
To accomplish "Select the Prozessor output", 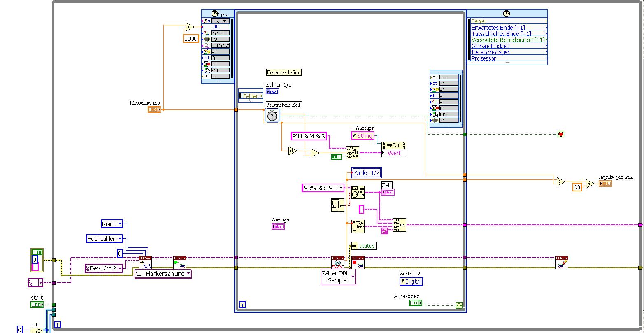I will pos(509,58).
